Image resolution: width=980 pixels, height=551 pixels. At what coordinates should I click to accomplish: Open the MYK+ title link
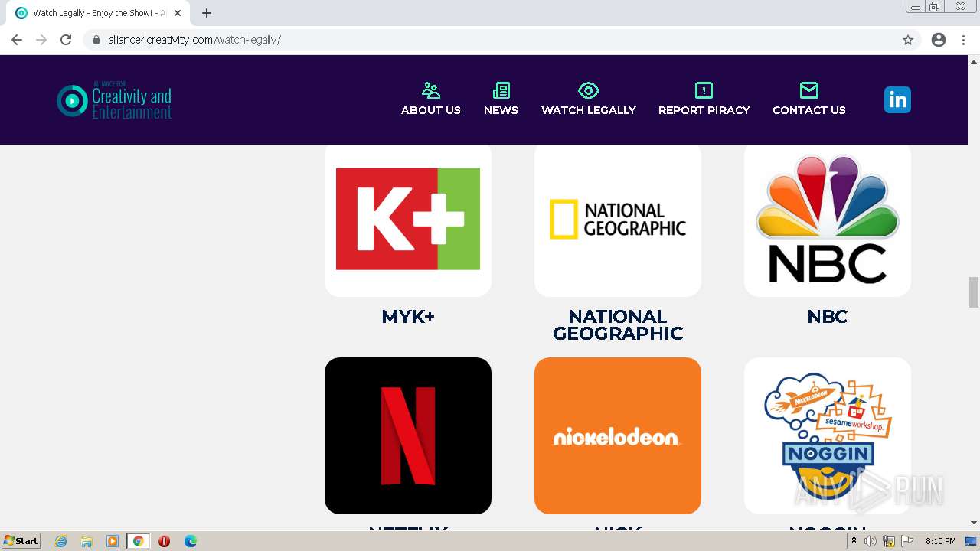click(x=408, y=316)
